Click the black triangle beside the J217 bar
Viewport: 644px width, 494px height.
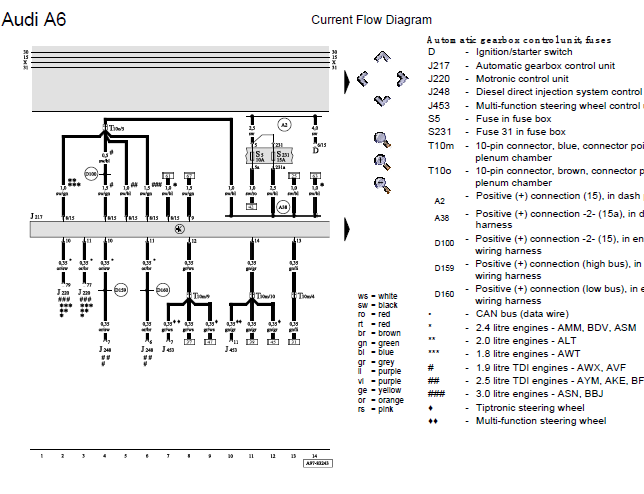347,229
